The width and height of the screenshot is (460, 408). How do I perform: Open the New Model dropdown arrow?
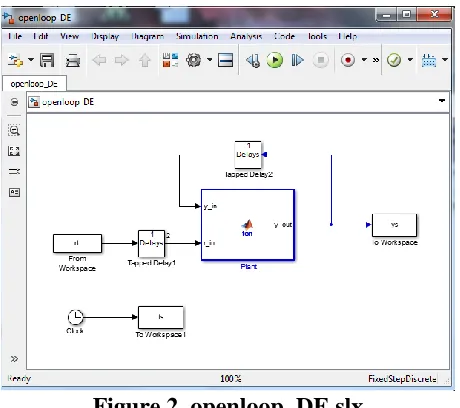pyautogui.click(x=31, y=60)
